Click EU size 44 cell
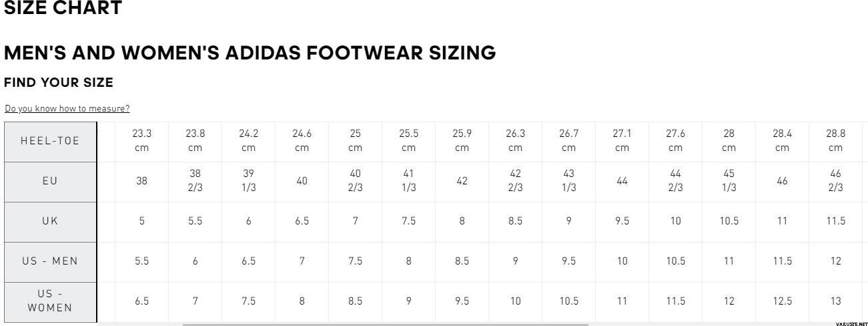 (622, 181)
